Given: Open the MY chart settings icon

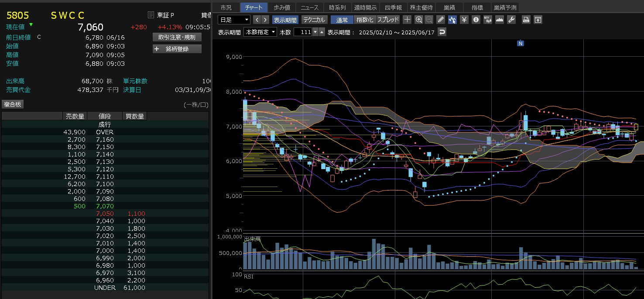Looking at the screenshot, I should [488, 20].
